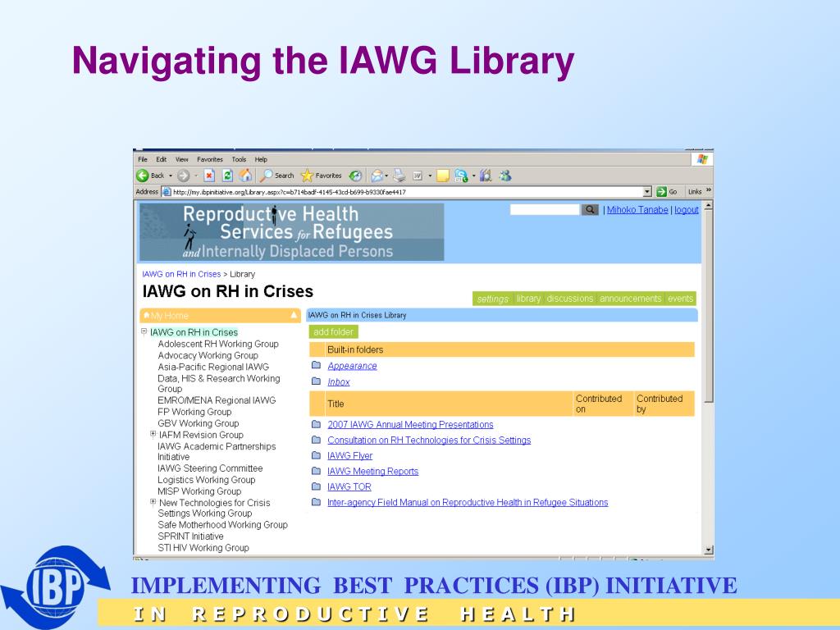Click the browser Forward arrow icon
The width and height of the screenshot is (840, 630).
pyautogui.click(x=183, y=176)
